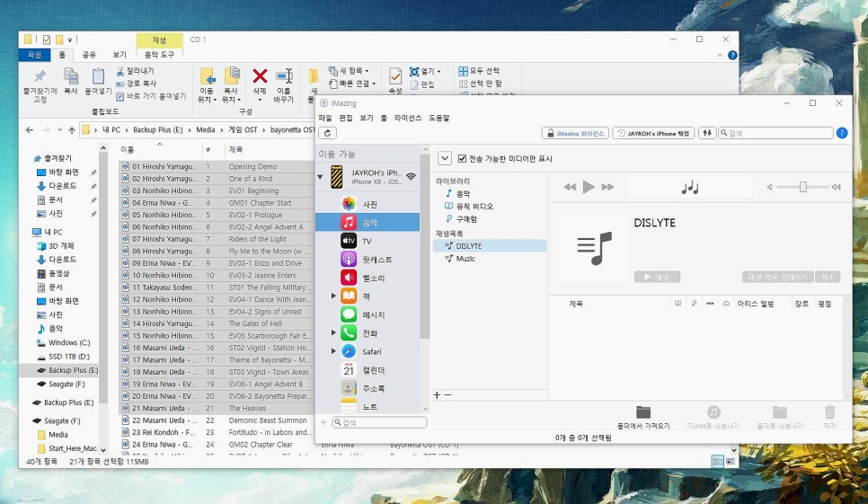Add a playlist with the plus button

coord(437,395)
